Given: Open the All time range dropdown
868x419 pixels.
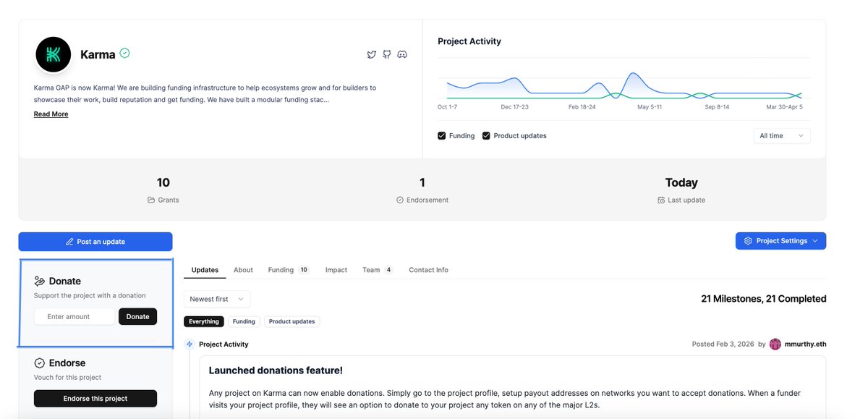Looking at the screenshot, I should [782, 136].
